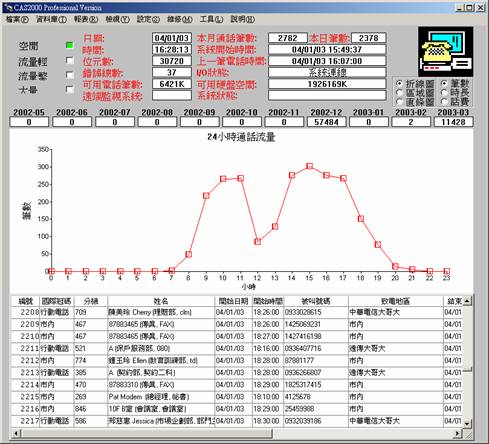This screenshot has width=489, height=444.
Task: Click the horizontal scroll right arrow
Action: pos(457,433)
